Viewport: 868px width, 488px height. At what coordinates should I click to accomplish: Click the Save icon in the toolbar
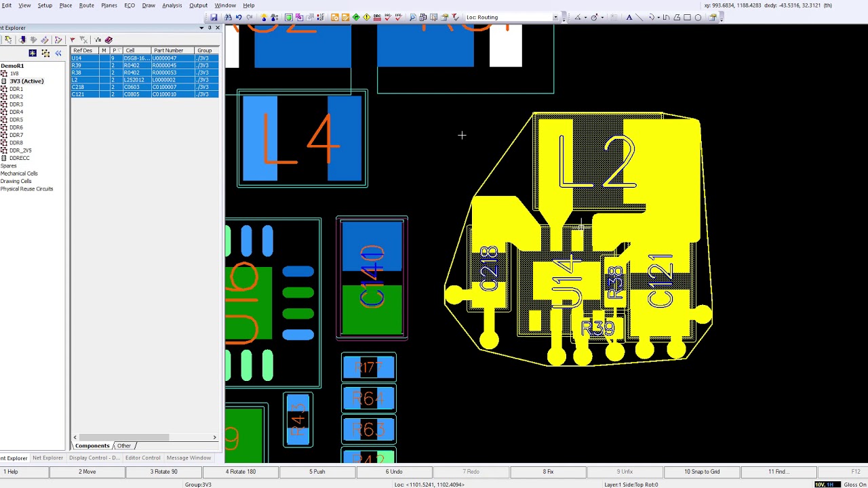pyautogui.click(x=214, y=17)
